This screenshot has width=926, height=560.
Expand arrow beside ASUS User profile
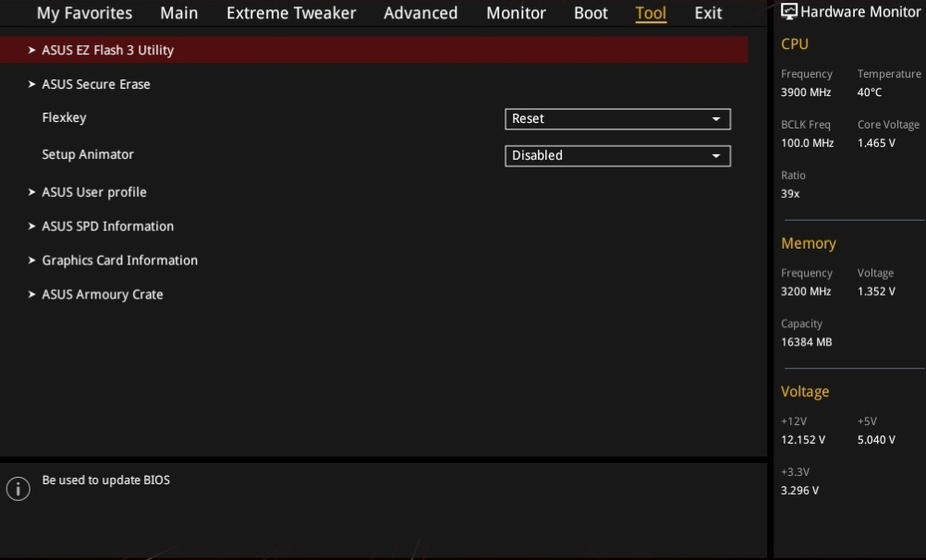point(32,192)
